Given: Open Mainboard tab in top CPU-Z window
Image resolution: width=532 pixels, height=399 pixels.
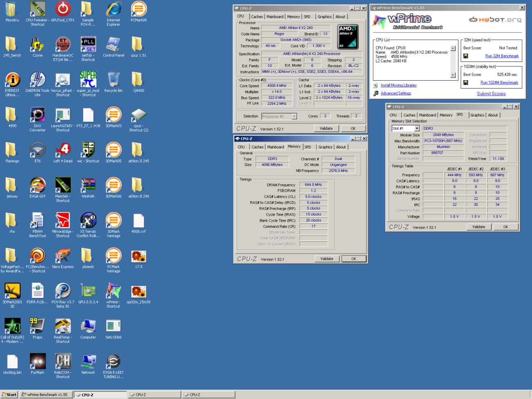Looking at the screenshot, I should click(x=275, y=17).
